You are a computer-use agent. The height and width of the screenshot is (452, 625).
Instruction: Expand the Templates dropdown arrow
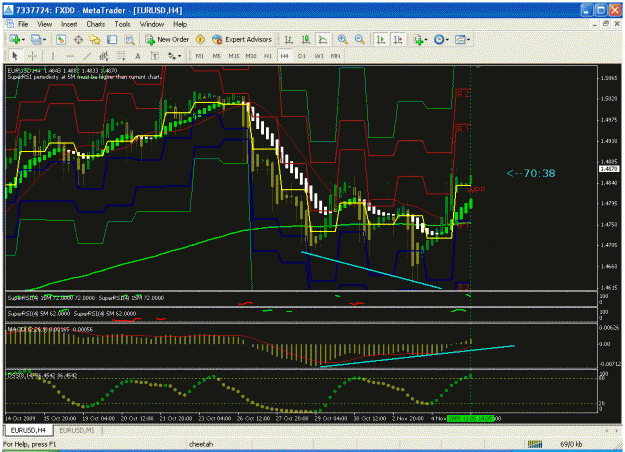[x=468, y=40]
